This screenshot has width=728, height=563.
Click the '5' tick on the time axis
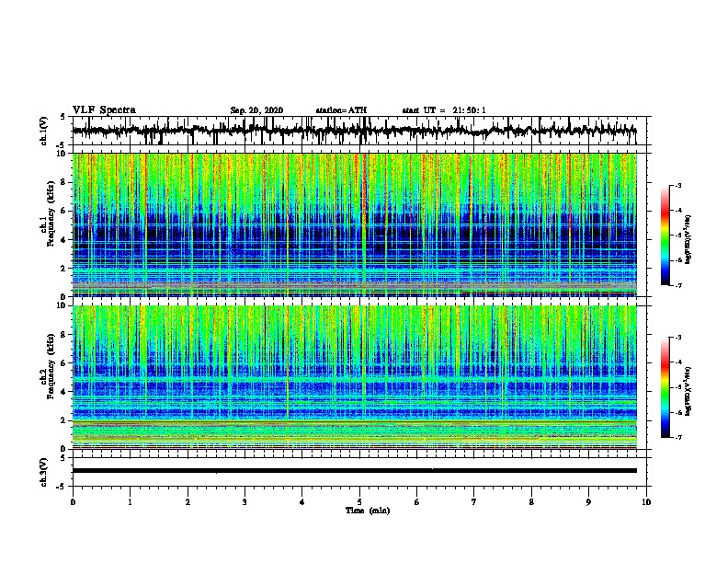[x=359, y=502]
